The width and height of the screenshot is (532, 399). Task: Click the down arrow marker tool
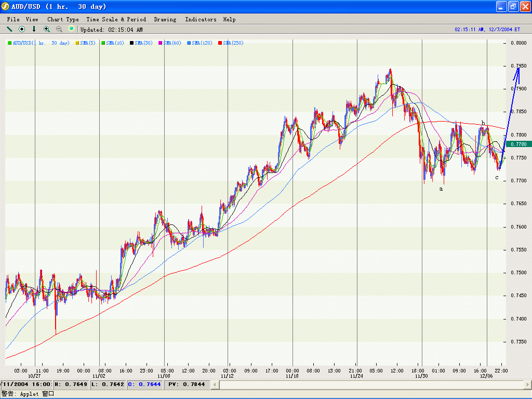(x=34, y=29)
